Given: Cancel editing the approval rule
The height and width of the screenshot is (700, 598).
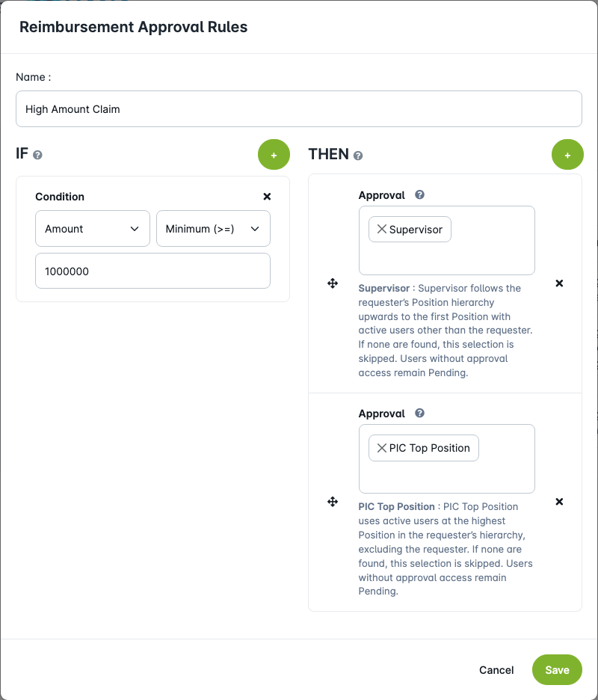Looking at the screenshot, I should click(496, 669).
